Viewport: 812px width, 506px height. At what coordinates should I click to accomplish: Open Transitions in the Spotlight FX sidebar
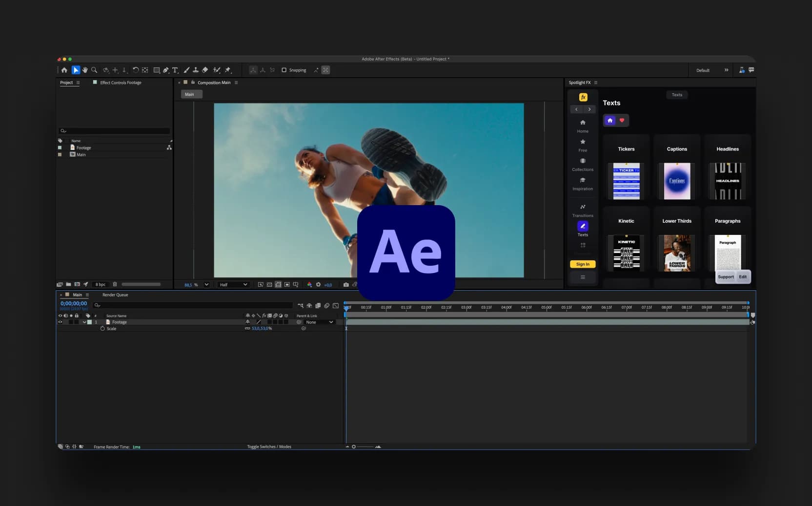click(583, 210)
